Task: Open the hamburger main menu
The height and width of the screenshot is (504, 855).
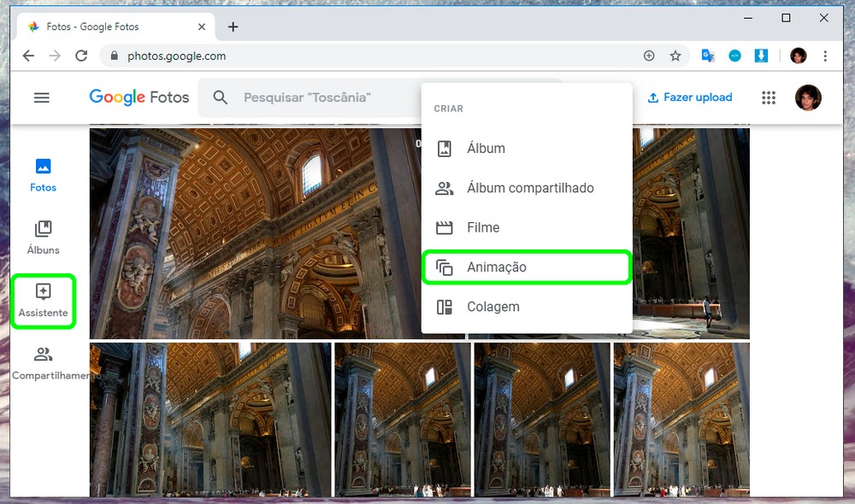Action: pos(41,97)
